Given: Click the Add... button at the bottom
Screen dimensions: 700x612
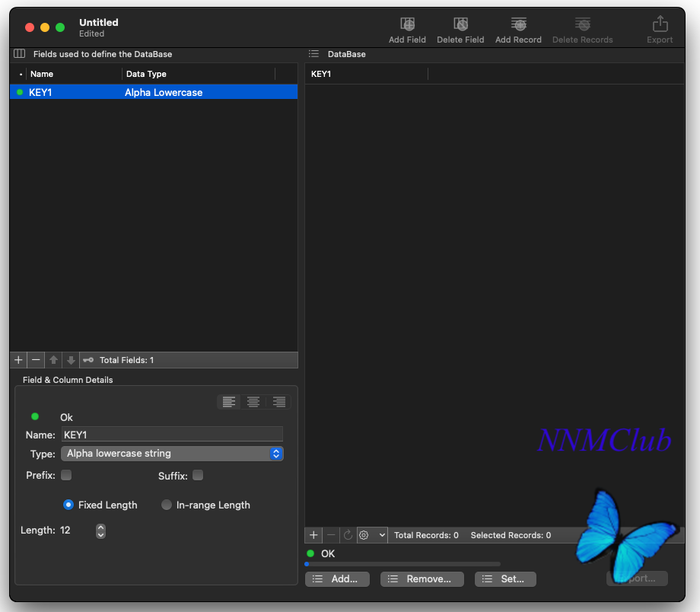Looking at the screenshot, I should [x=337, y=579].
